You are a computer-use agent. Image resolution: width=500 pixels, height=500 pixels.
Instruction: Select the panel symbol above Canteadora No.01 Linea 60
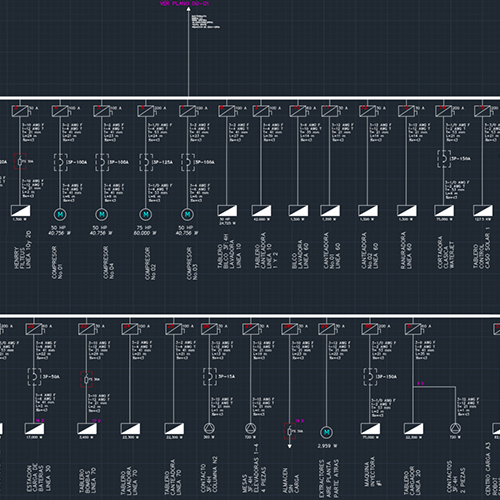(330, 211)
